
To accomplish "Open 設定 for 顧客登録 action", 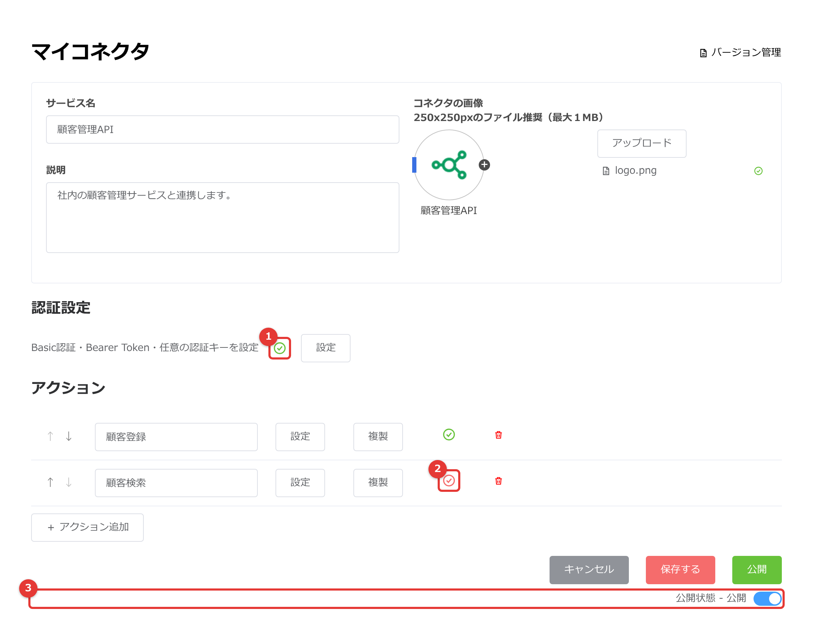I will click(300, 437).
